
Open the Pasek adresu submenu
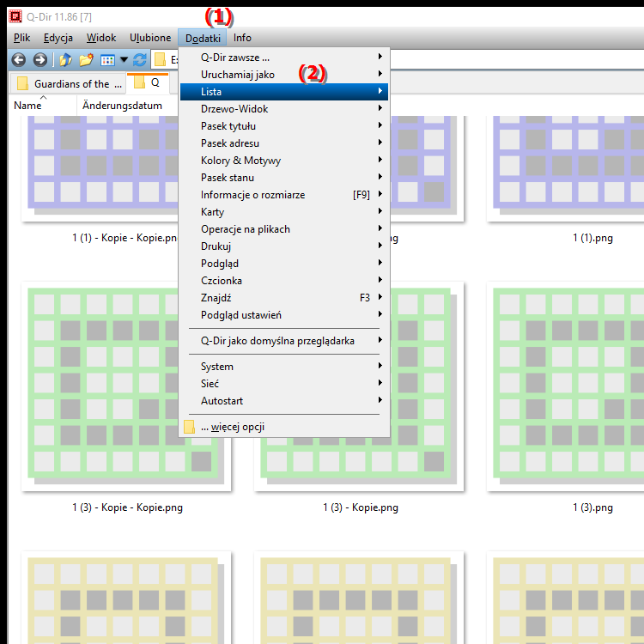pos(284,143)
